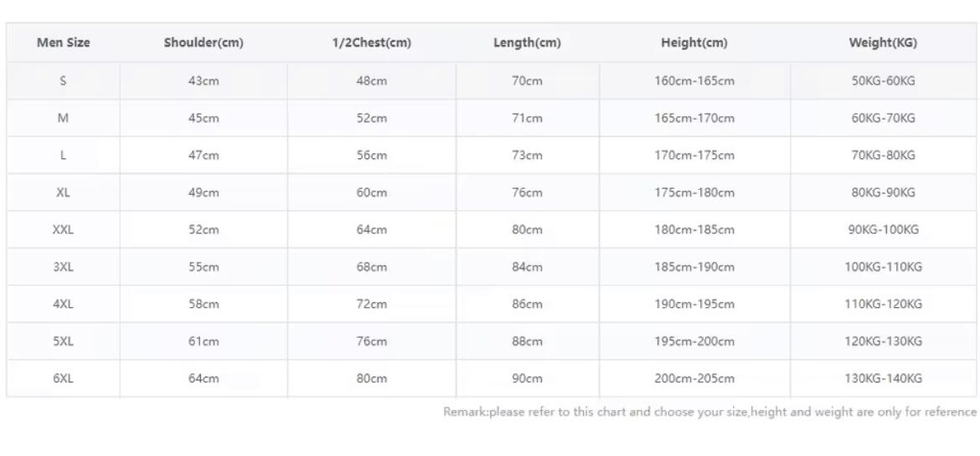
Task: Click the 190cm-195cm height cell
Action: [694, 305]
